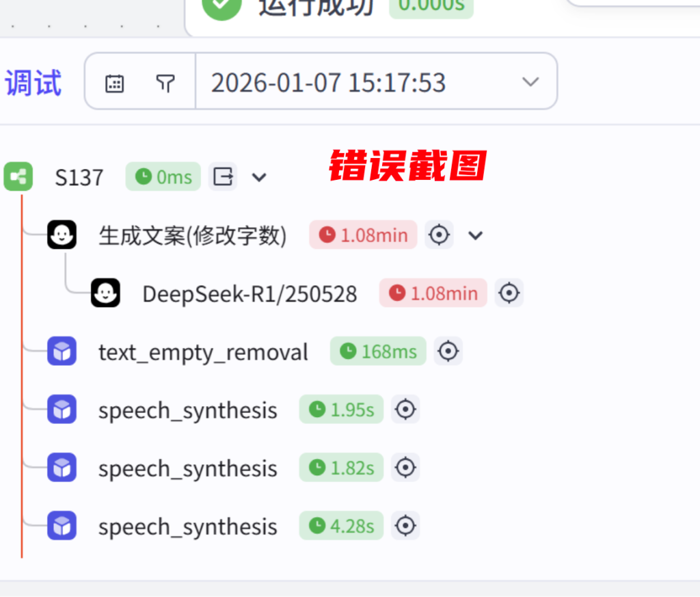Select the S137 root trace row
The image size is (700, 597).
[x=136, y=177]
